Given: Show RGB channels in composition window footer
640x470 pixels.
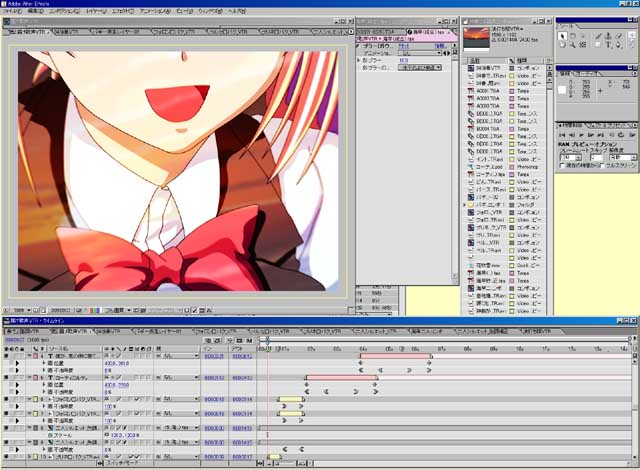Looking at the screenshot, I should click(x=94, y=310).
